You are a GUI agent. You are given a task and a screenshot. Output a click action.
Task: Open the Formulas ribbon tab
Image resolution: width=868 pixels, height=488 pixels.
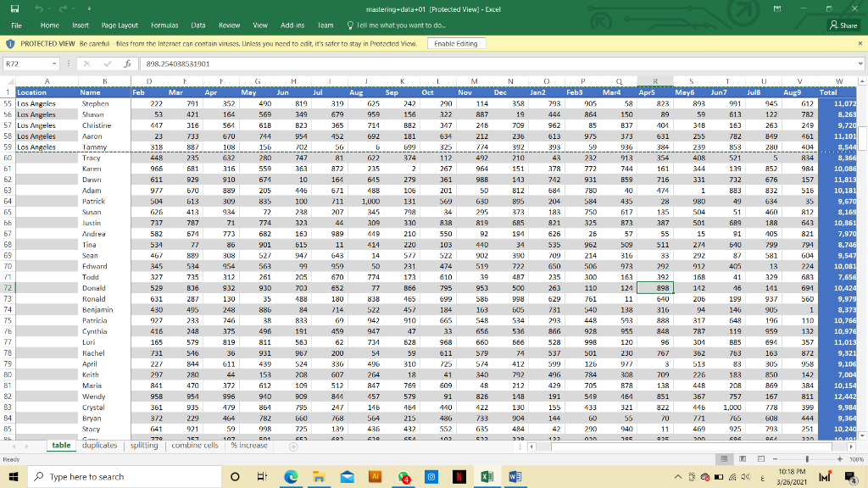164,25
